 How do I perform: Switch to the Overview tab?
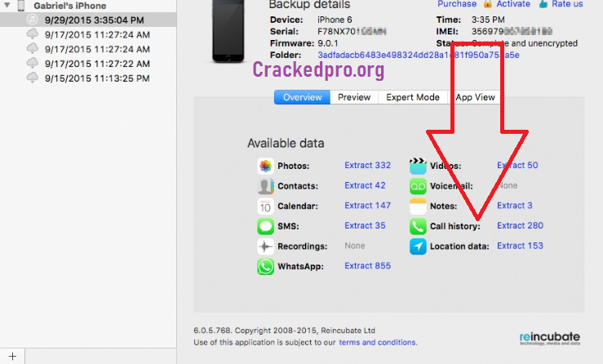click(x=302, y=97)
